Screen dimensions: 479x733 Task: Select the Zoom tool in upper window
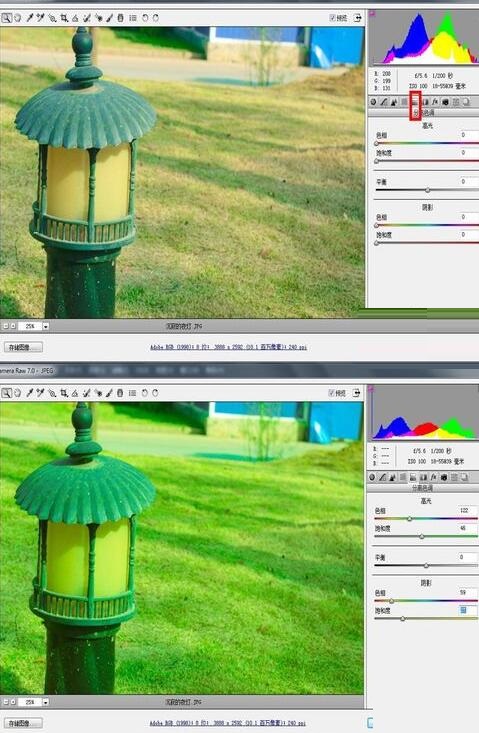(x=6, y=18)
